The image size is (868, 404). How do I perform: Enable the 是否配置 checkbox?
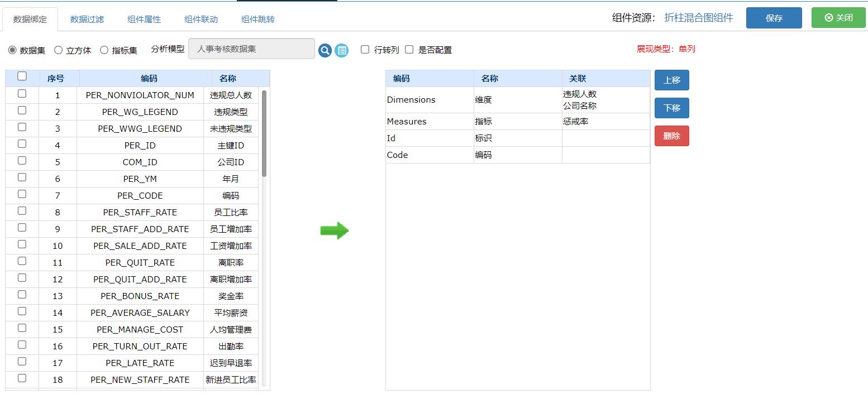(x=409, y=49)
